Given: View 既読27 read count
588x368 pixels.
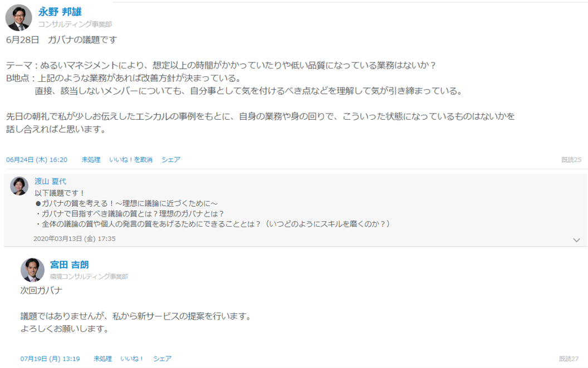Looking at the screenshot, I should click(x=569, y=359).
